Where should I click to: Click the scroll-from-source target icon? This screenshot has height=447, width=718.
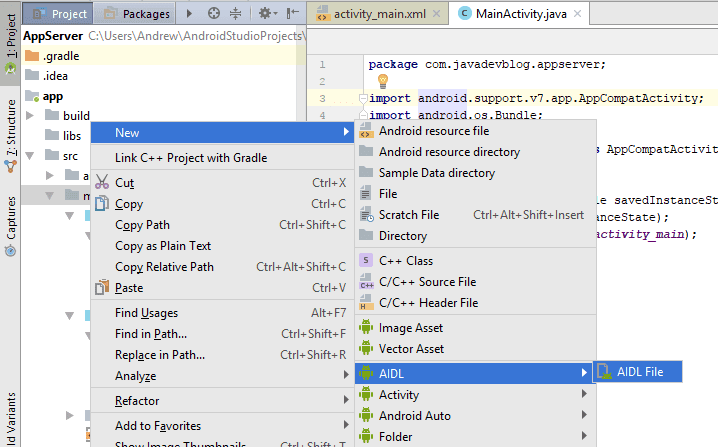214,13
